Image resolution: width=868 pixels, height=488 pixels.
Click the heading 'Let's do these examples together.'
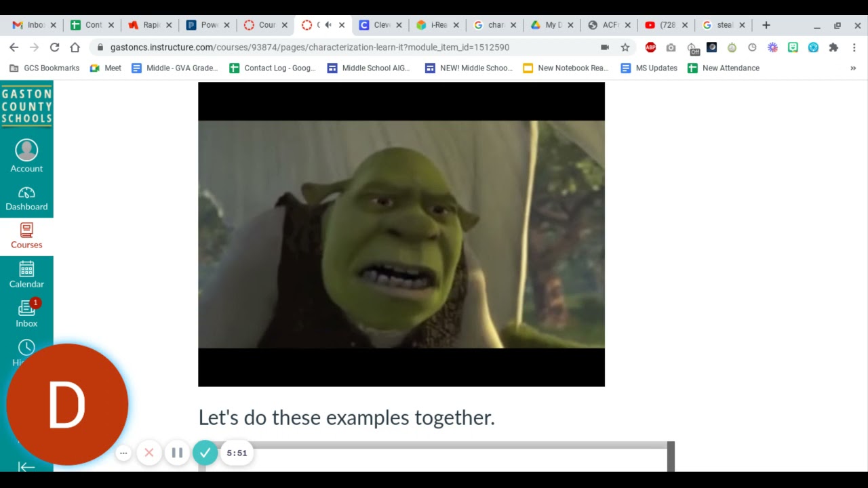(x=347, y=418)
